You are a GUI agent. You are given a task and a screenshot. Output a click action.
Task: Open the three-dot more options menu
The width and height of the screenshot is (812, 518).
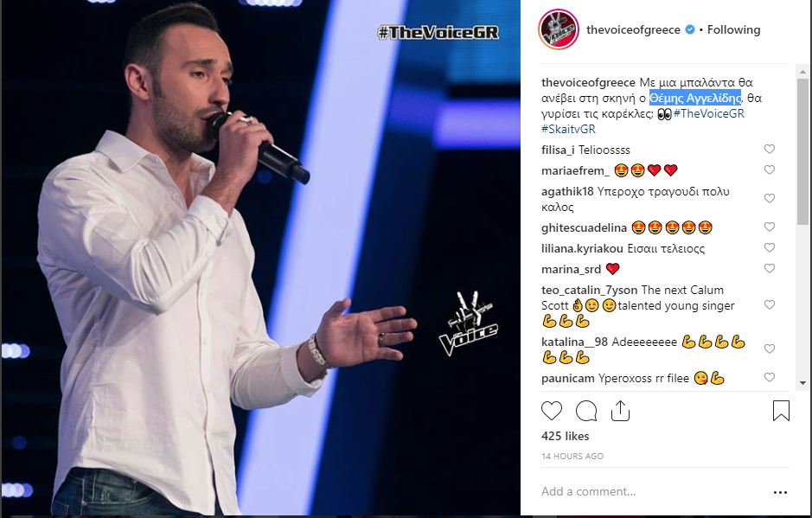tap(780, 492)
